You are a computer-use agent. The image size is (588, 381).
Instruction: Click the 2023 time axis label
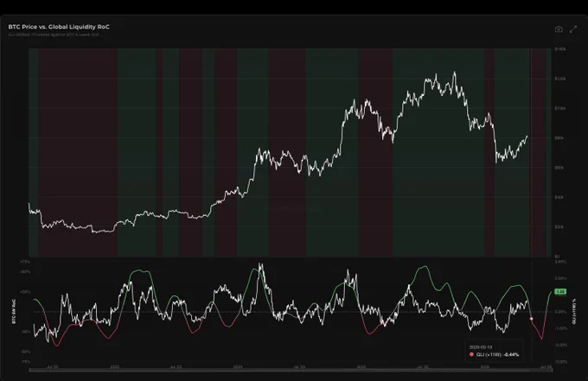click(x=114, y=367)
